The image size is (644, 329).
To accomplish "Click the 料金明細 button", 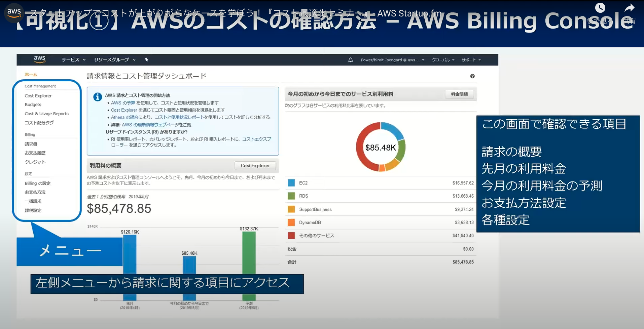I will [459, 94].
